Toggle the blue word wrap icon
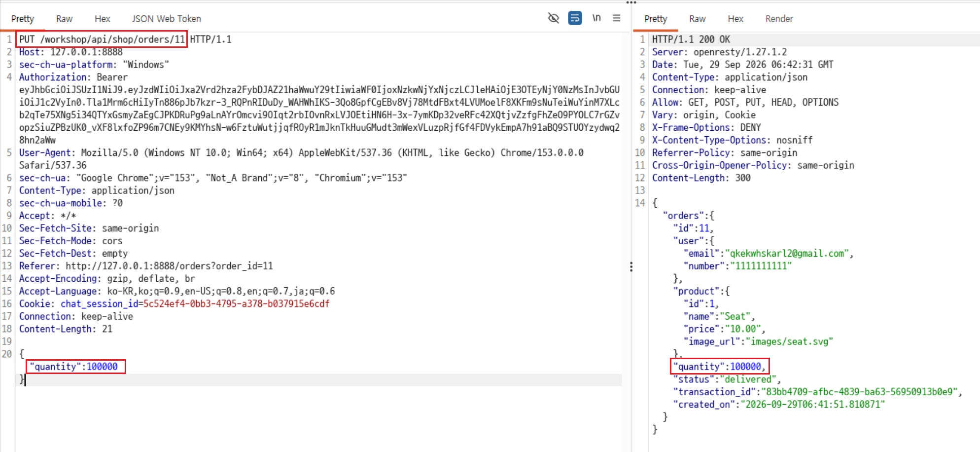The width and height of the screenshot is (980, 452). point(575,18)
